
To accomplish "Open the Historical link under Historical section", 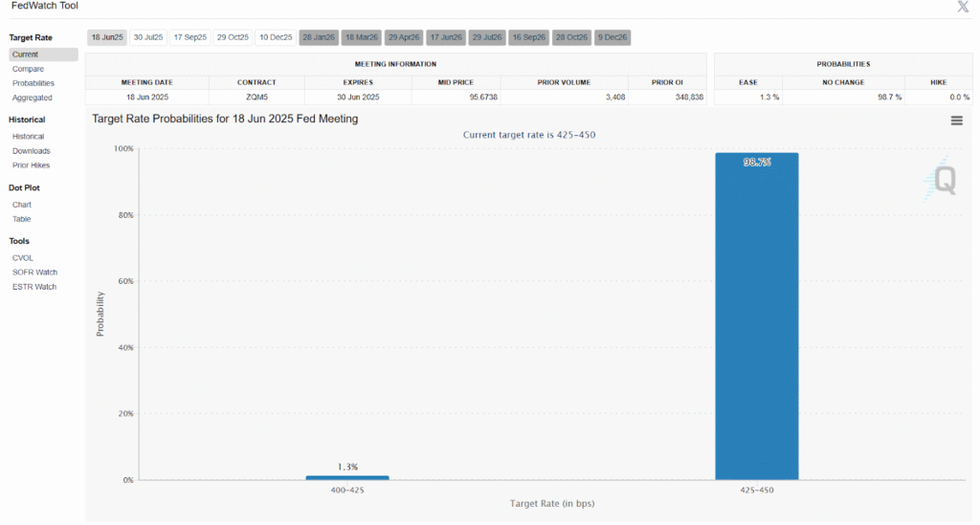I will point(28,137).
